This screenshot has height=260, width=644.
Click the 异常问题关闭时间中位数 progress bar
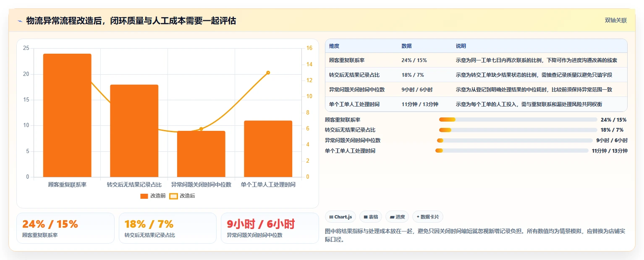pos(515,140)
